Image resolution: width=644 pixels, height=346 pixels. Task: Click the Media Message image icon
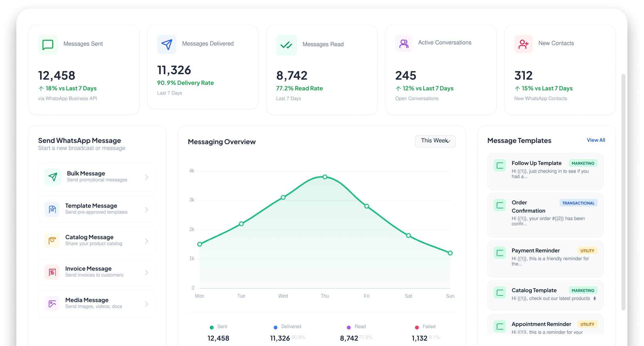point(52,303)
